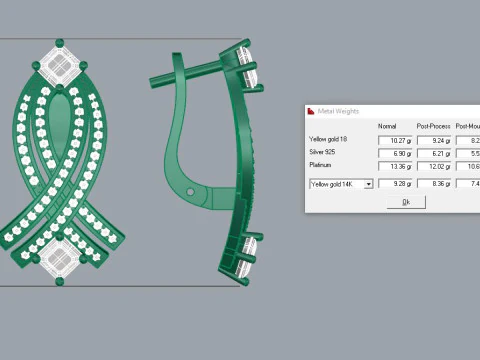Select the Silver 925 Normal weight field
The width and height of the screenshot is (480, 360).
point(395,153)
